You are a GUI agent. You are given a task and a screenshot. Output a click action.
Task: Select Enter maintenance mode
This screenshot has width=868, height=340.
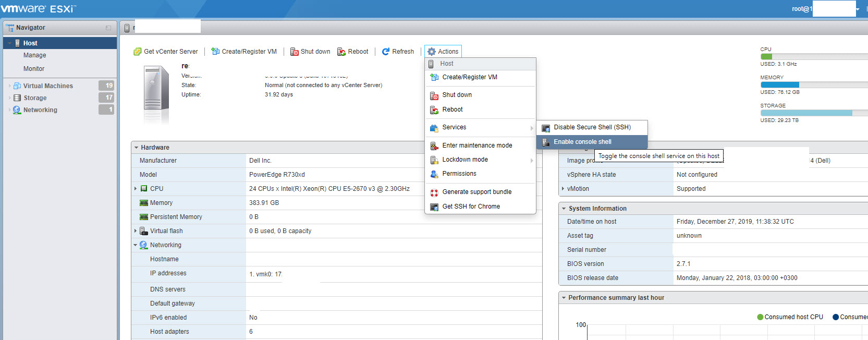pos(477,145)
